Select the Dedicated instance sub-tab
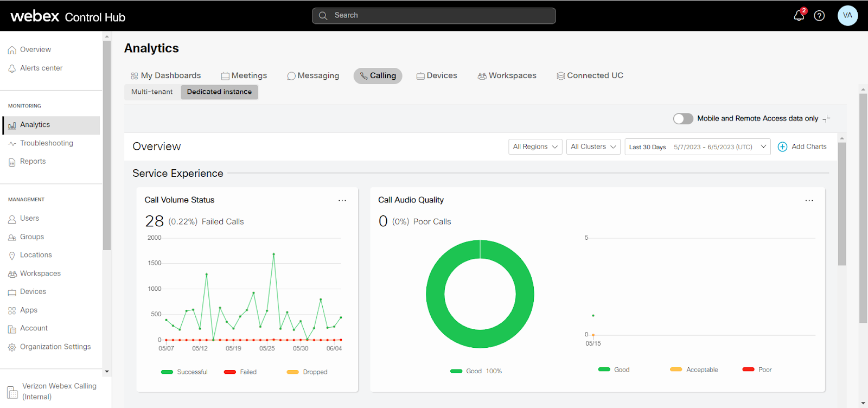Image resolution: width=868 pixels, height=408 pixels. pos(219,92)
